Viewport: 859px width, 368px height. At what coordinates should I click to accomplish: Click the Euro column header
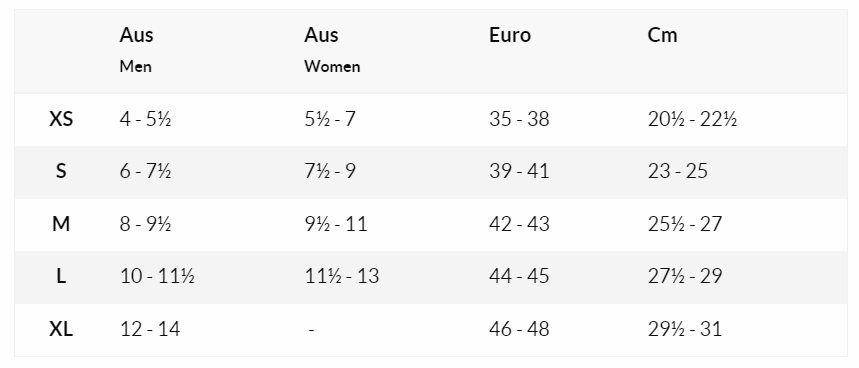pos(509,36)
